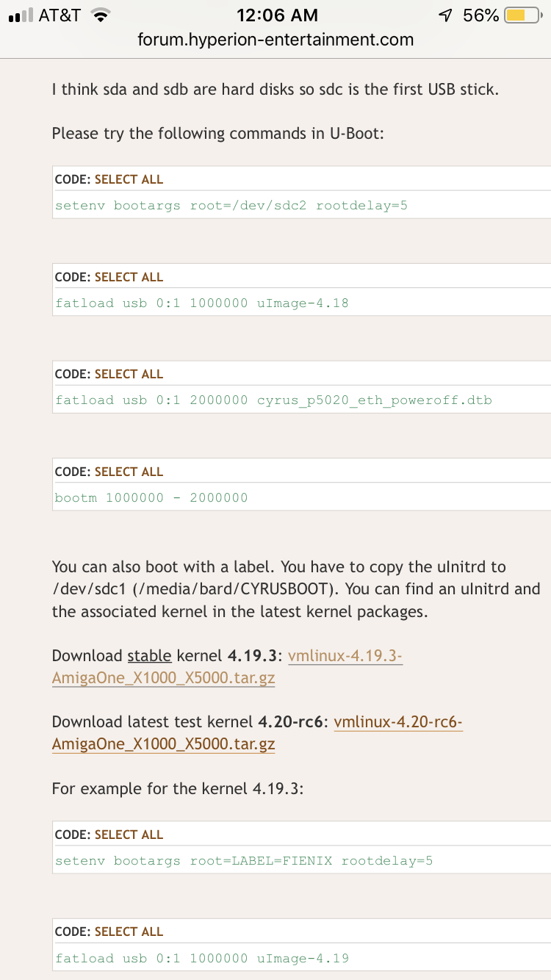Viewport: 551px width, 980px height.
Task: Select all above the LABEL=FIENIX command
Action: 129,835
